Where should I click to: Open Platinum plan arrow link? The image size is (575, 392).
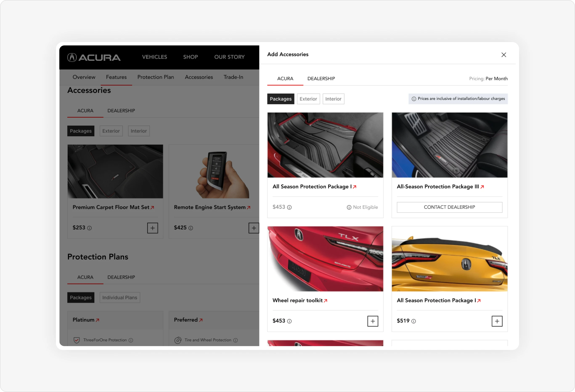tap(98, 320)
